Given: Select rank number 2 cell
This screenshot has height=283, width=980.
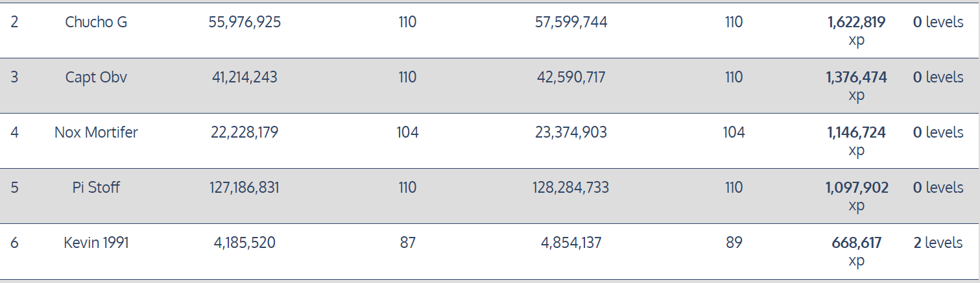Looking at the screenshot, I should [x=14, y=22].
